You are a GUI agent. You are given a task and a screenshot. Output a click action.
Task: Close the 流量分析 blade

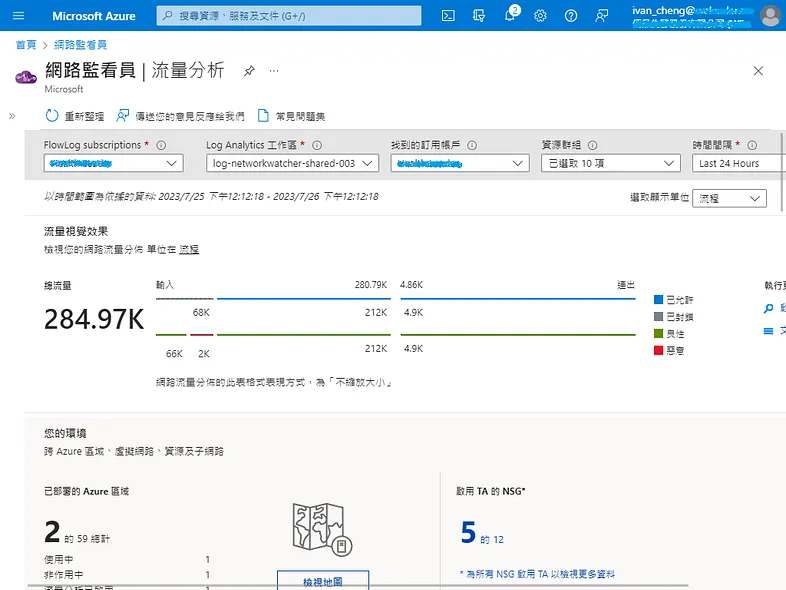(x=758, y=71)
